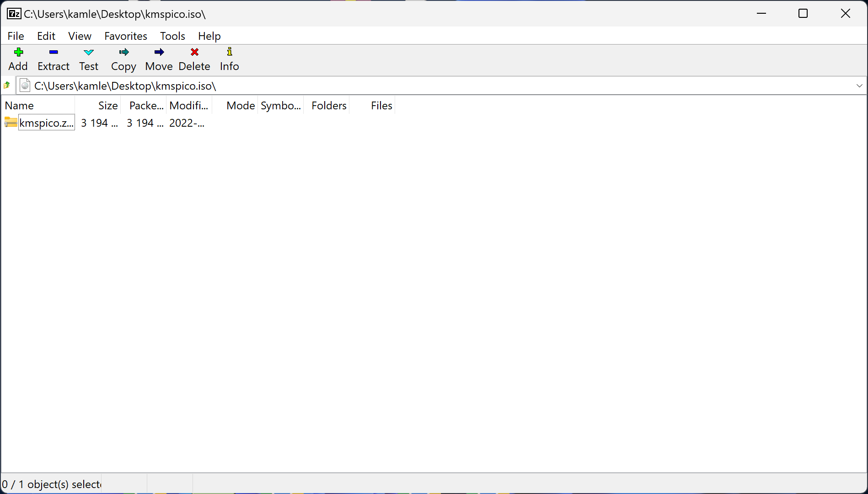
Task: Click the blue Extract minus icon
Action: coord(54,52)
